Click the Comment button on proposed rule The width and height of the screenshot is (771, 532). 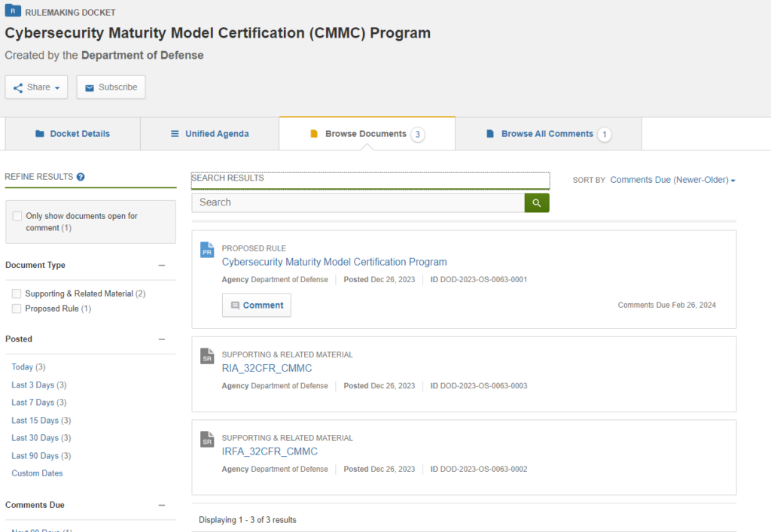(257, 306)
